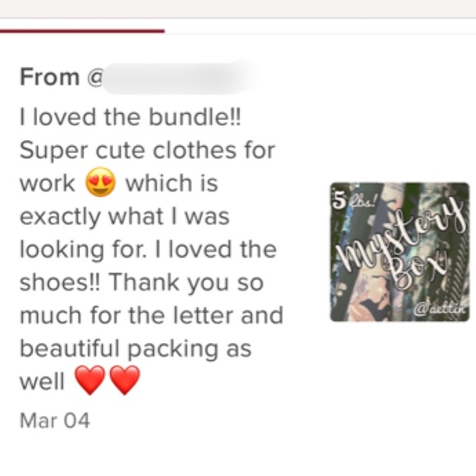Click the heart-eyes emoji in the review
The height and width of the screenshot is (476, 476).
click(100, 182)
